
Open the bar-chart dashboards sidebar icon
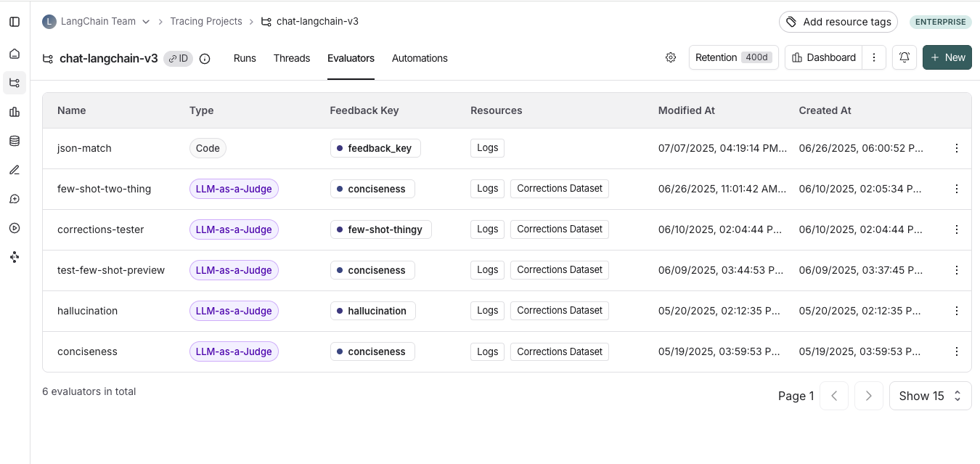click(x=15, y=112)
